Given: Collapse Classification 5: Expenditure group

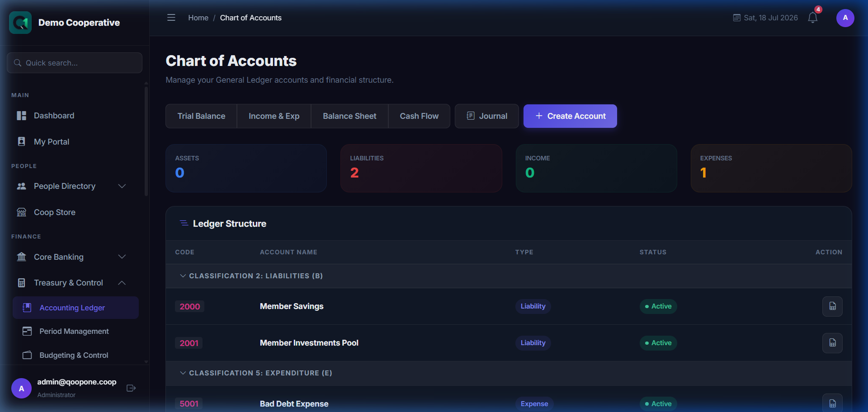Looking at the screenshot, I should 183,373.
